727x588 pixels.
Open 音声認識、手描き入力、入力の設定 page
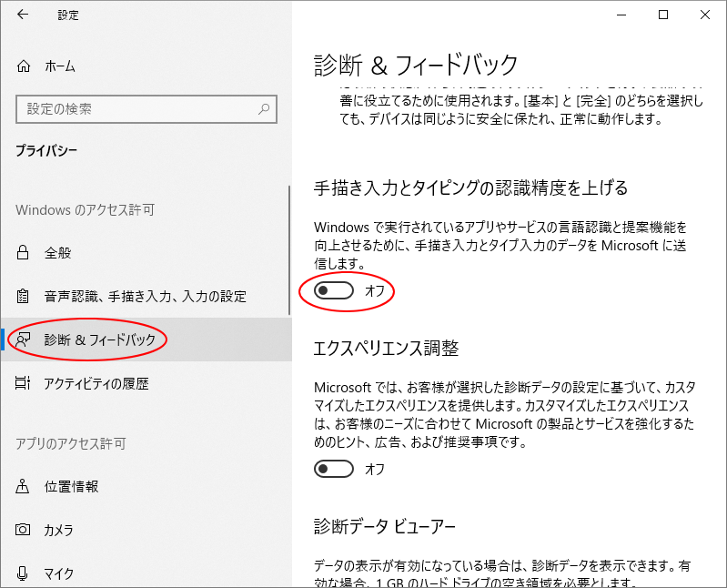[146, 296]
